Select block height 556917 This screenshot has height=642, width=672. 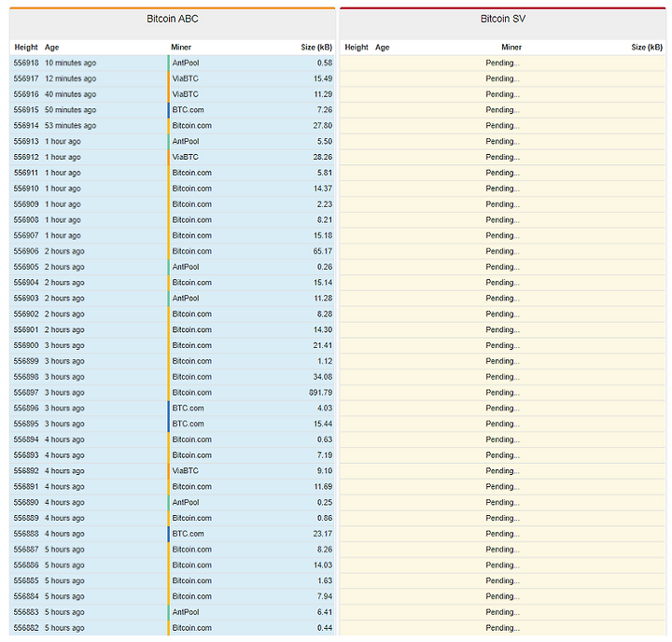26,79
